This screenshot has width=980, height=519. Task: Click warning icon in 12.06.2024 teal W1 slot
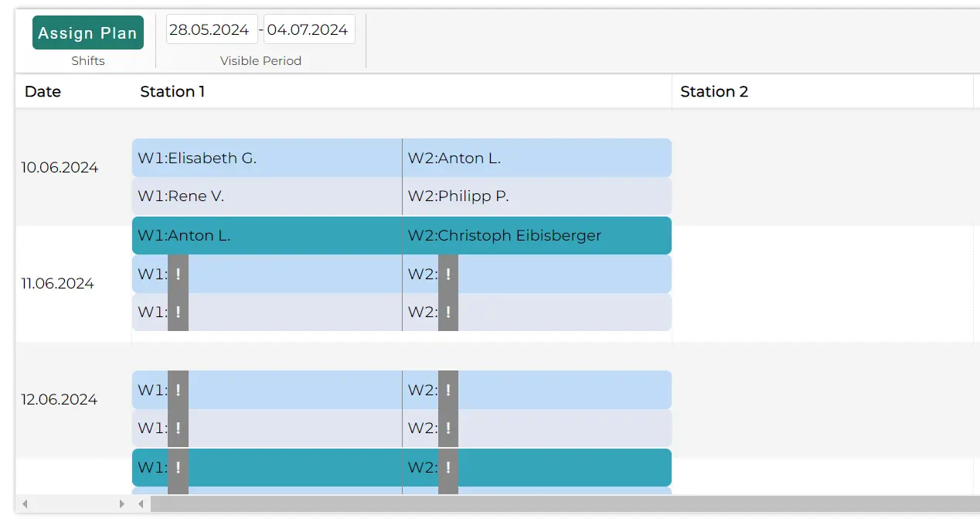coord(178,467)
